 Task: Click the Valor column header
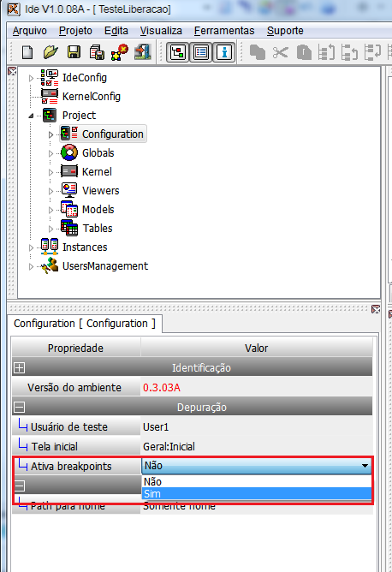(257, 348)
